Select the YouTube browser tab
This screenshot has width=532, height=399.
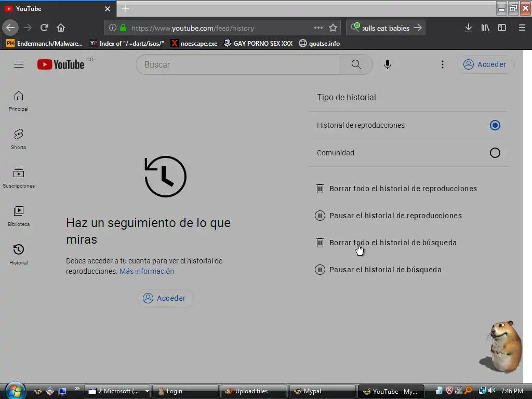pyautogui.click(x=58, y=9)
